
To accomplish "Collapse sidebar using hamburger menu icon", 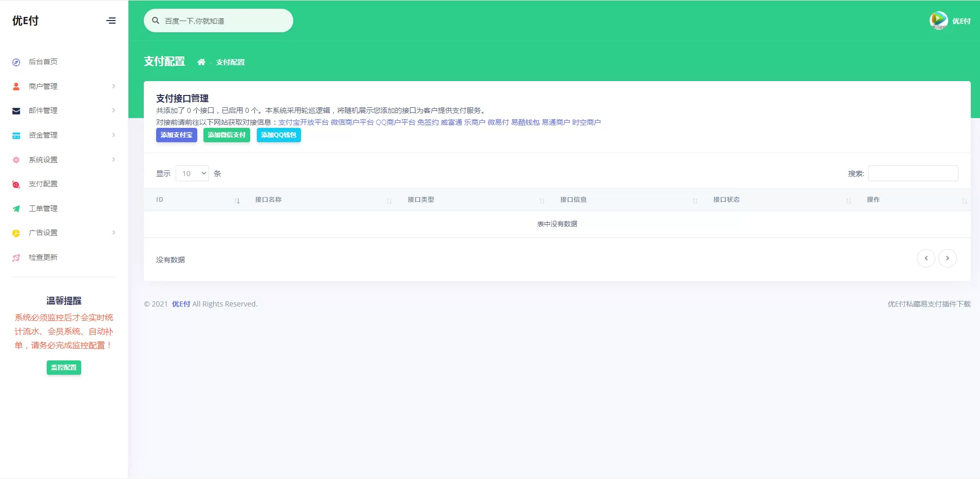I will pyautogui.click(x=111, y=21).
